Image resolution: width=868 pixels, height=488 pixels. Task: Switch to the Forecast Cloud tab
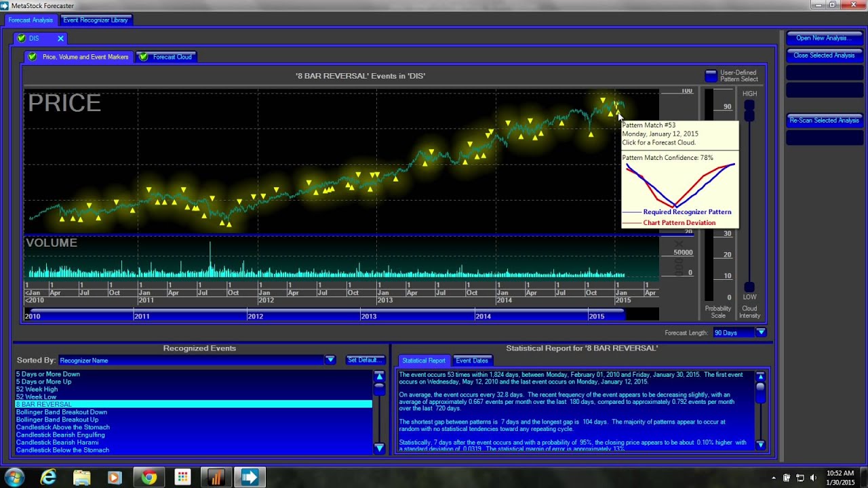click(x=167, y=57)
